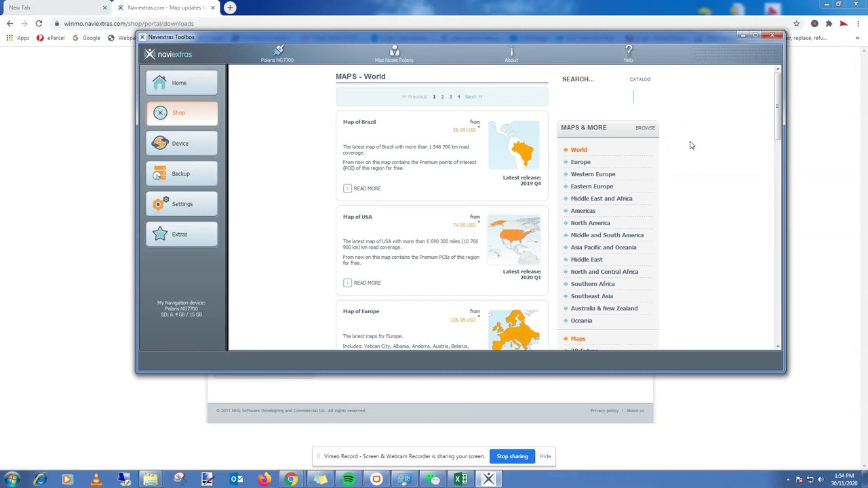The image size is (868, 488).
Task: Open the About us footer link
Action: point(635,411)
